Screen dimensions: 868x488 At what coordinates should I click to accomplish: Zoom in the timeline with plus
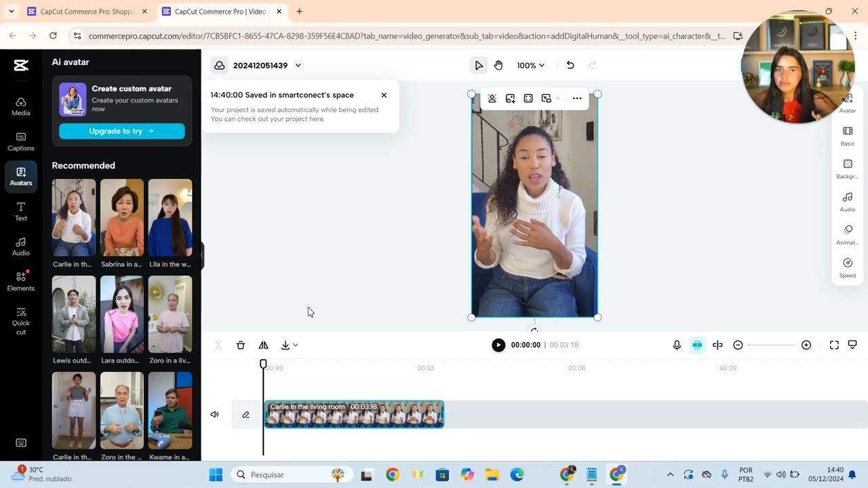(x=806, y=345)
